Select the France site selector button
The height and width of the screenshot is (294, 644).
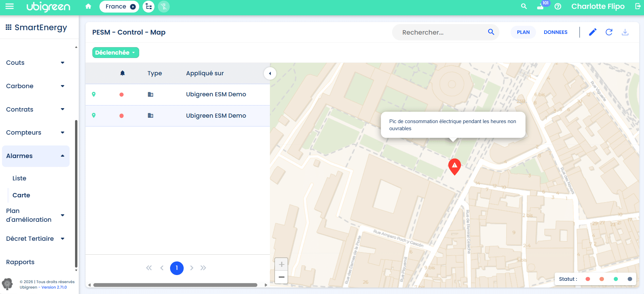coord(119,6)
